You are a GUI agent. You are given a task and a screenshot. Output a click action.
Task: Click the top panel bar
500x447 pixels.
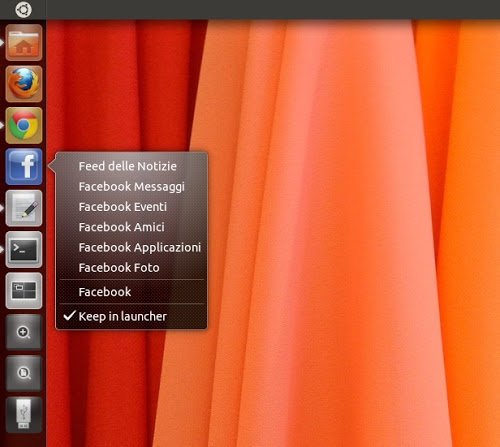pos(273,9)
